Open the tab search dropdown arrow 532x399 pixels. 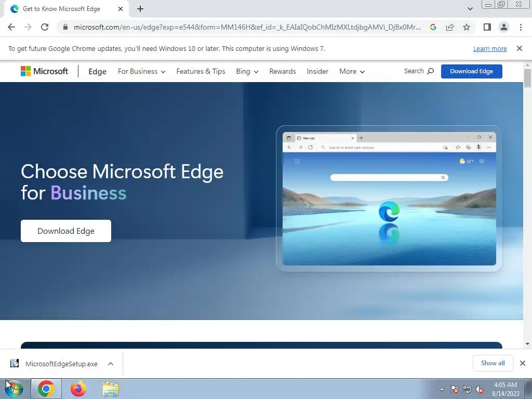pos(470,9)
